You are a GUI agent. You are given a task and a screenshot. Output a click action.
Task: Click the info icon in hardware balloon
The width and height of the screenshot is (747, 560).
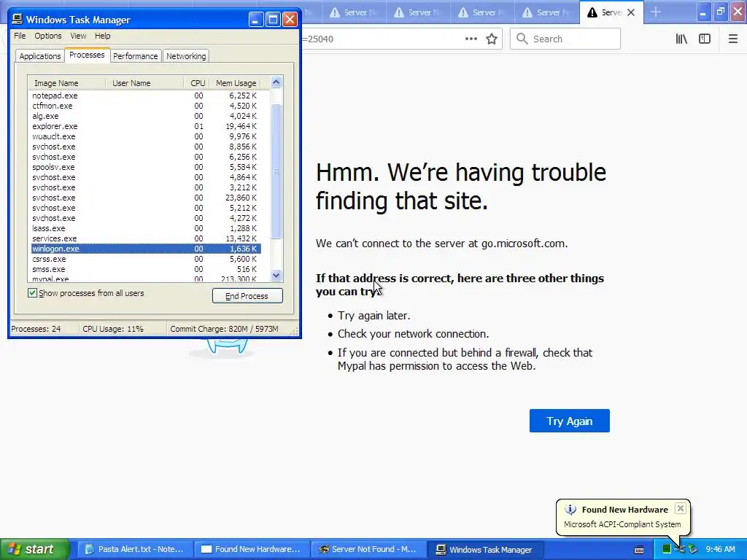pos(570,510)
